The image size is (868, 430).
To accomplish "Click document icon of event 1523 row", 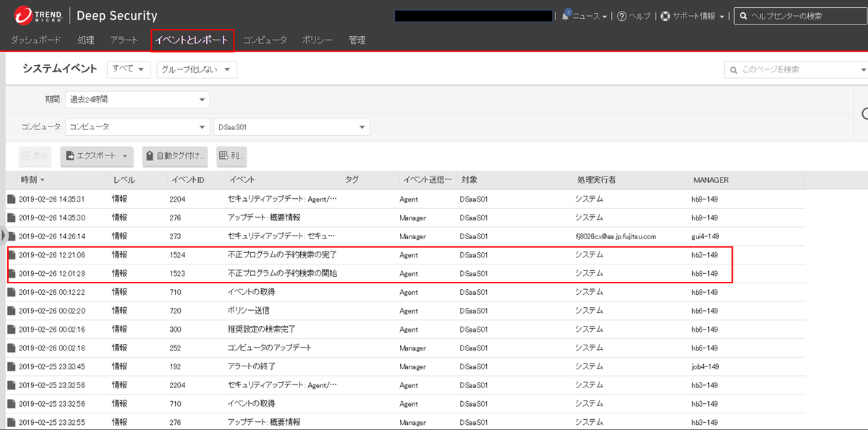I will tap(11, 274).
